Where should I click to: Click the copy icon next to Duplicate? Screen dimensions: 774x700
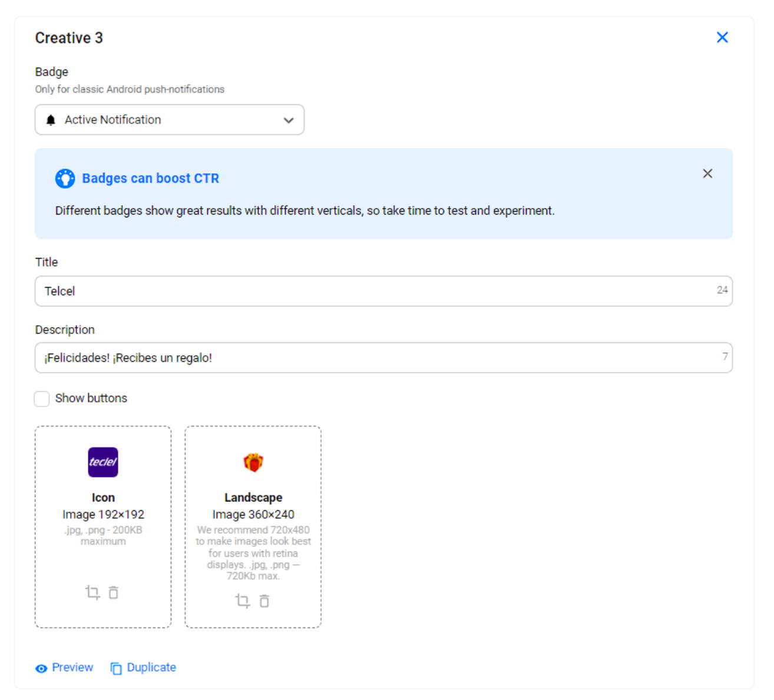point(116,668)
